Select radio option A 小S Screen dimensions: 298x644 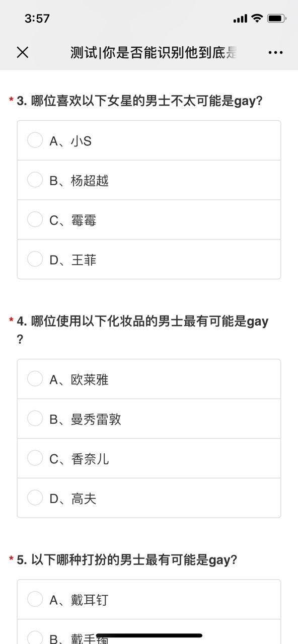(149, 141)
